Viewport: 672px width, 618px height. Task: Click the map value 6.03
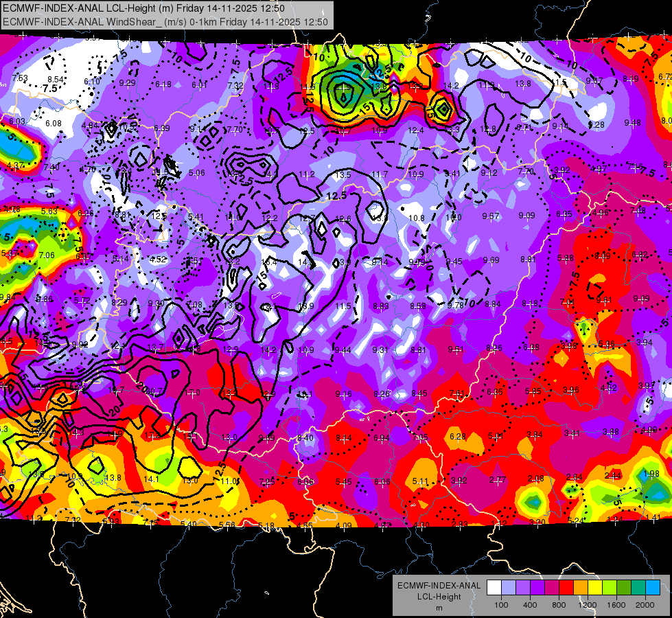(x=17, y=122)
